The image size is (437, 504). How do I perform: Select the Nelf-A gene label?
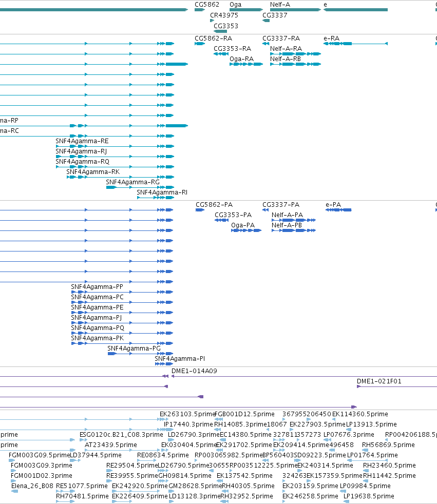[280, 5]
